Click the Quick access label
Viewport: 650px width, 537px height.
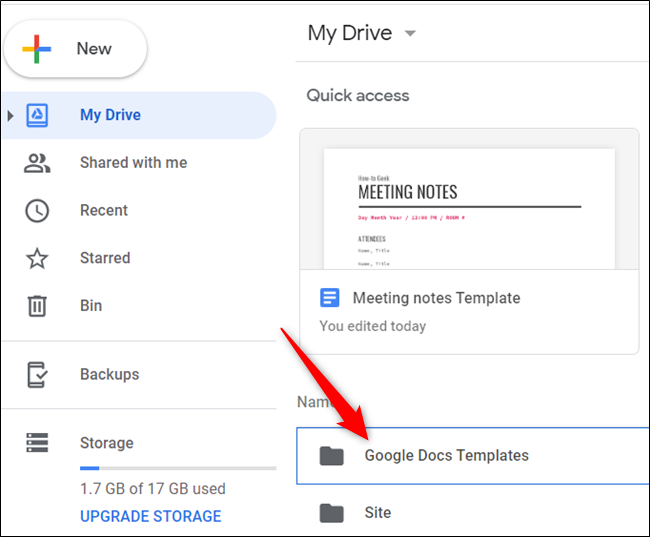[358, 95]
